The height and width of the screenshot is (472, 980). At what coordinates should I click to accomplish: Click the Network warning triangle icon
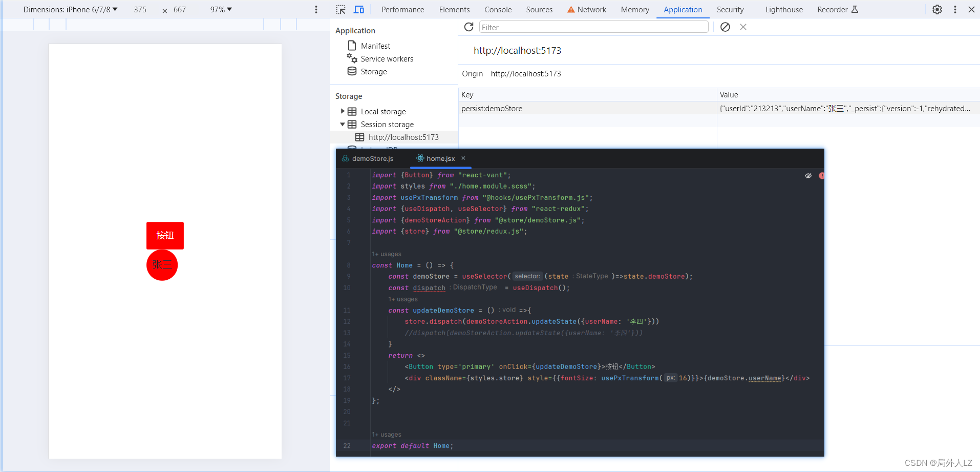(x=570, y=9)
